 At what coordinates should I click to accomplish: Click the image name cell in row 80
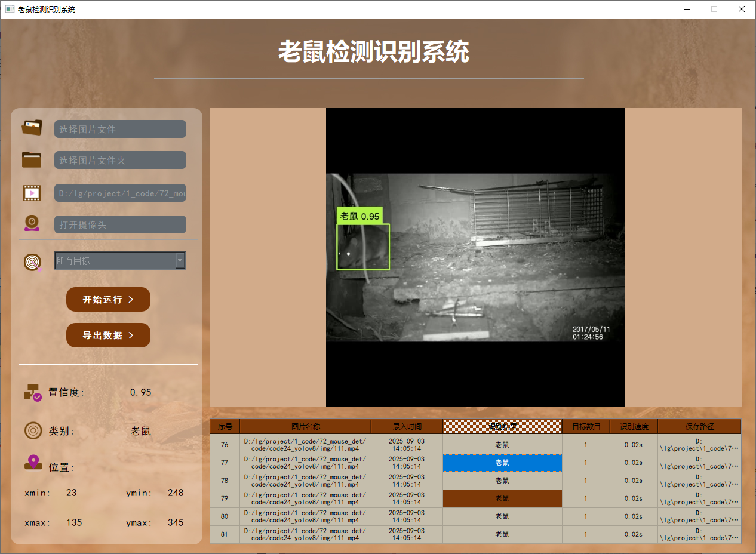306,516
